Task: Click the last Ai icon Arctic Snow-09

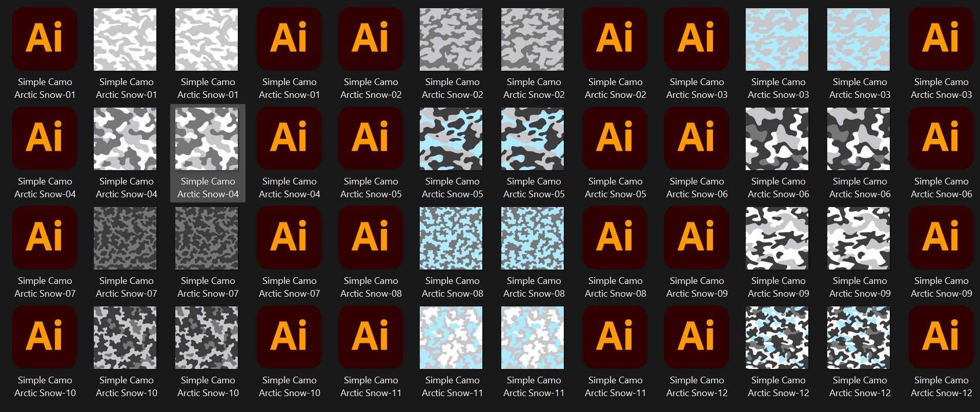Action: tap(941, 237)
